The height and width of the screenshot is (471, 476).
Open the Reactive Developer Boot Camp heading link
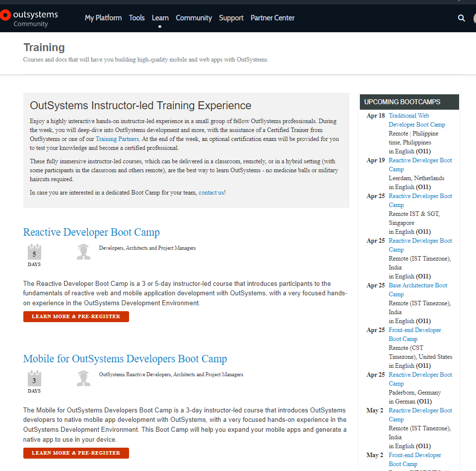coord(91,232)
